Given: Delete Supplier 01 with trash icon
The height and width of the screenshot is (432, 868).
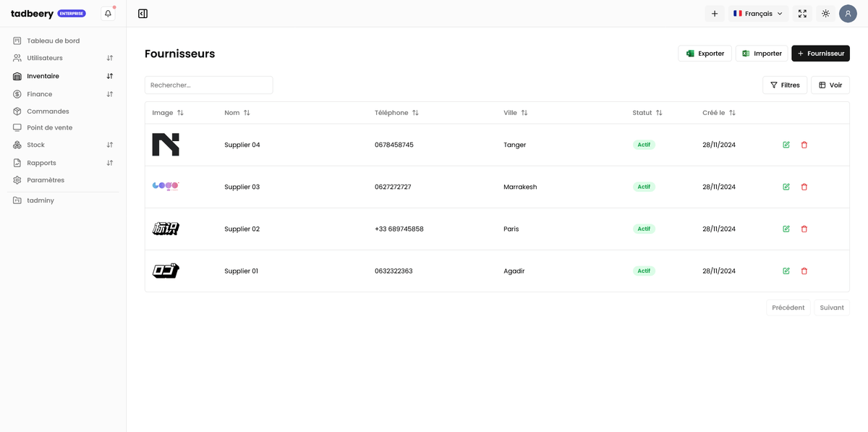Looking at the screenshot, I should 804,271.
